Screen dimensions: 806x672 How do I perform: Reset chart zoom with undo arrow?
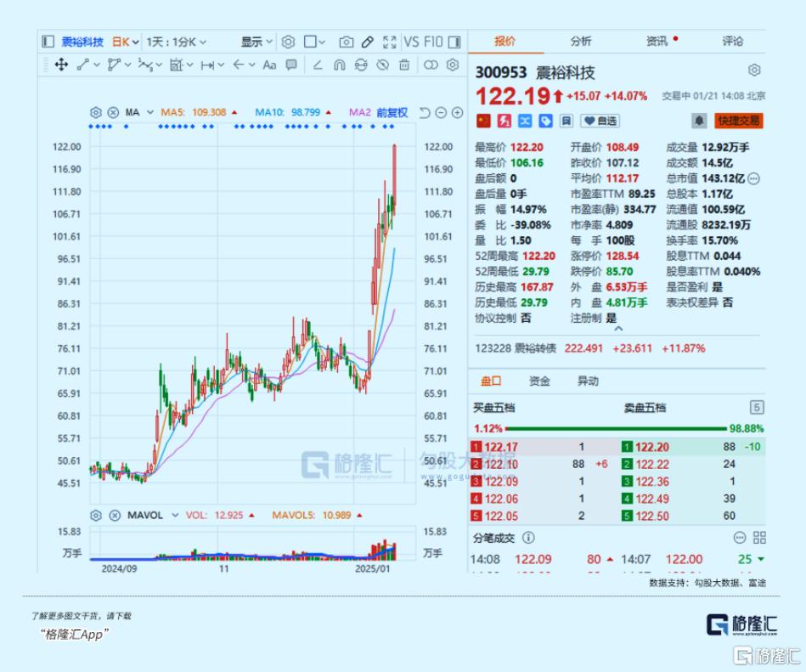(425, 113)
